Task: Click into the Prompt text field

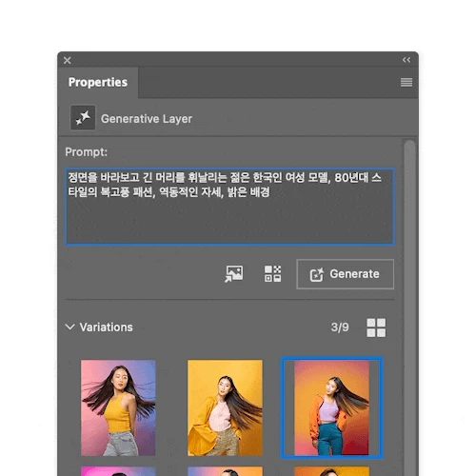Action: (229, 207)
